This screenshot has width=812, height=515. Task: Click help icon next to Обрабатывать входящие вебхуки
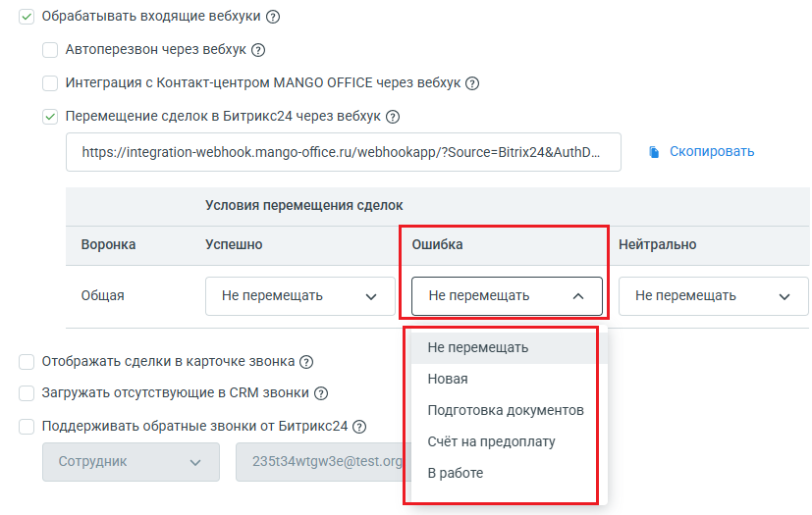point(273,17)
